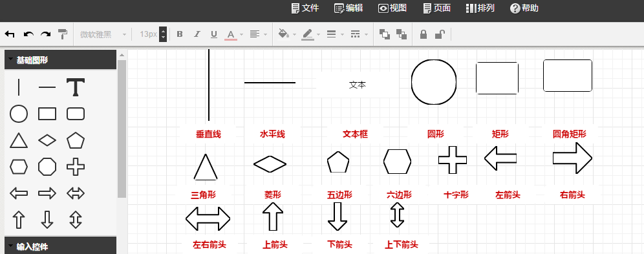The width and height of the screenshot is (644, 254).
Task: Click the closed padlock lock icon
Action: point(424,34)
